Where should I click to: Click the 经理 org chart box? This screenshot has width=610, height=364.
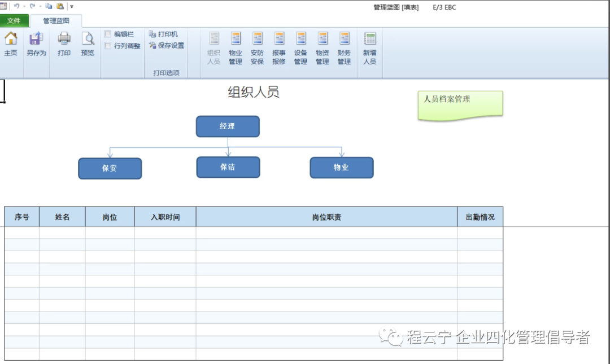click(x=228, y=126)
